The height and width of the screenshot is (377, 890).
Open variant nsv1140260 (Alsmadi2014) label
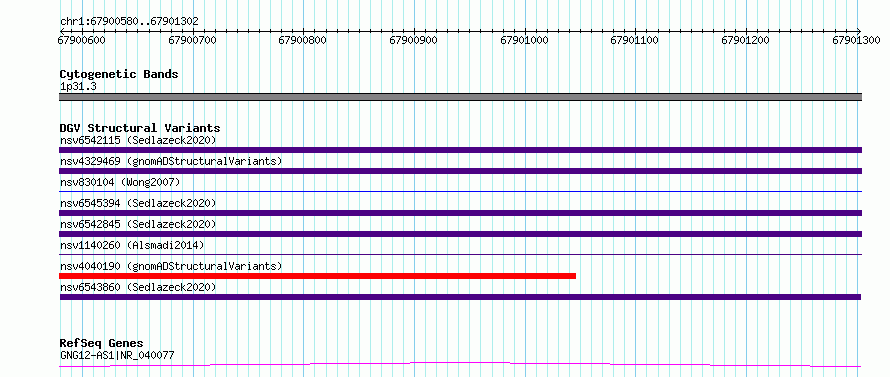[x=132, y=245]
